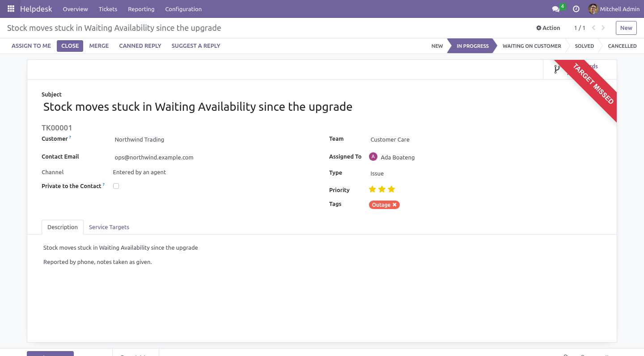
Task: Open the conversations messages icon
Action: coord(556,9)
